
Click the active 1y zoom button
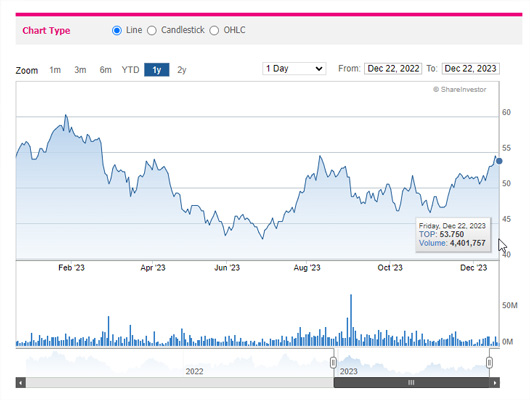point(156,70)
